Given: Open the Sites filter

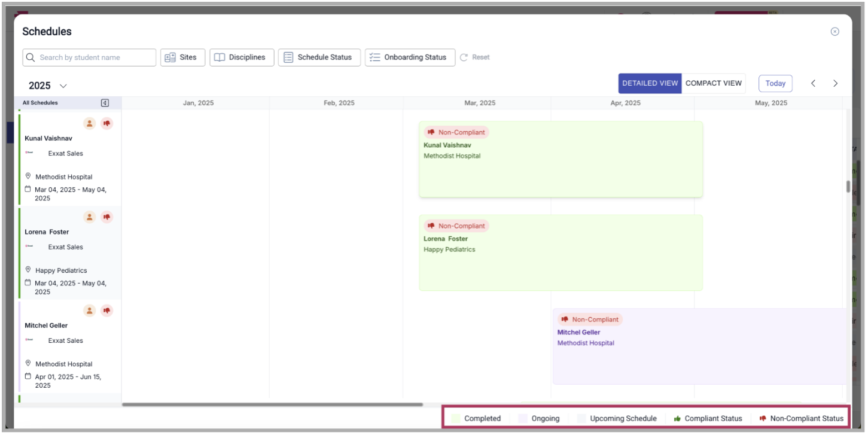Looking at the screenshot, I should point(182,57).
